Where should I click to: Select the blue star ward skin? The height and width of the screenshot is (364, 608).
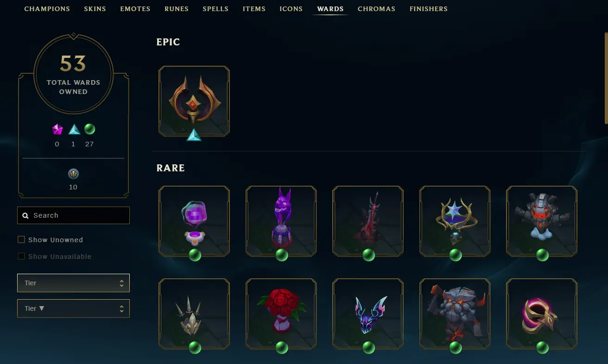[x=455, y=221]
